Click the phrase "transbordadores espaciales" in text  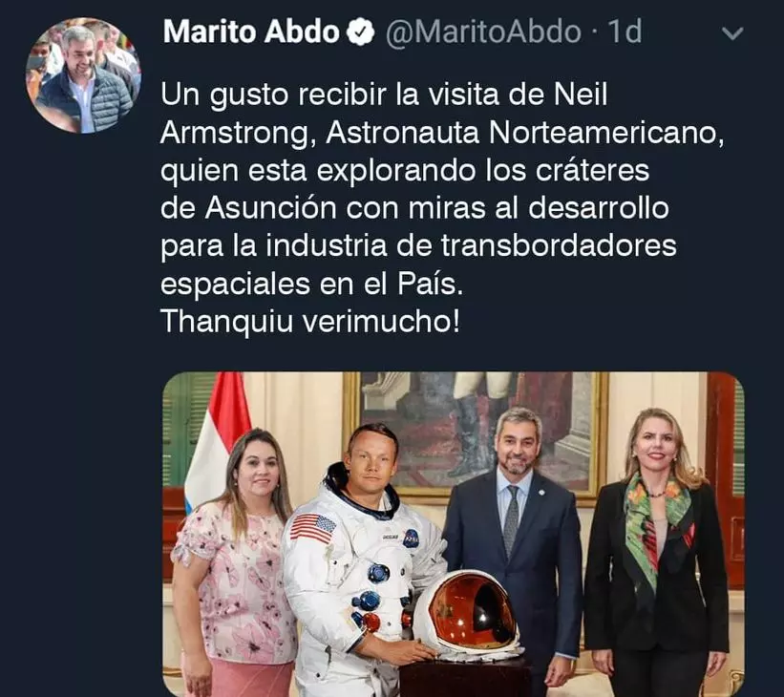click(419, 265)
